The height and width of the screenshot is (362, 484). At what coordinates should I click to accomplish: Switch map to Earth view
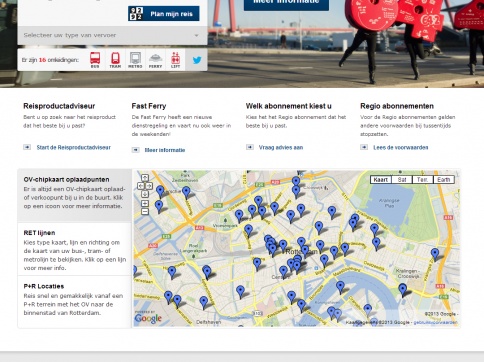click(444, 180)
